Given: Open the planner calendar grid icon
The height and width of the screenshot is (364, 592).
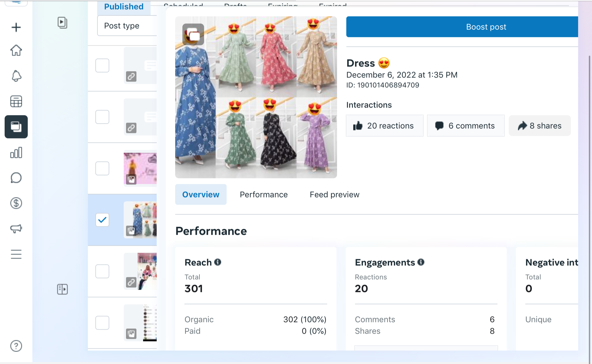Looking at the screenshot, I should click(x=16, y=101).
